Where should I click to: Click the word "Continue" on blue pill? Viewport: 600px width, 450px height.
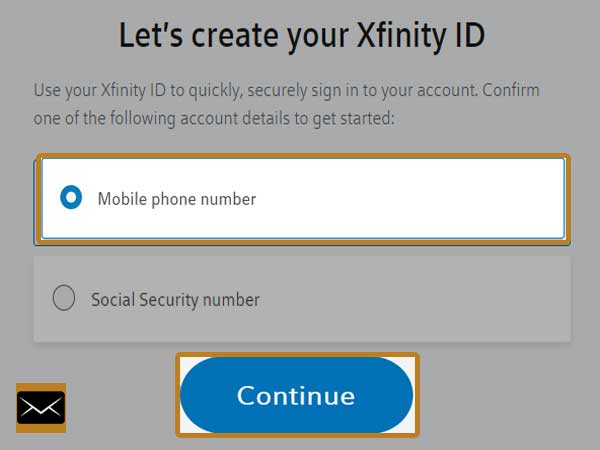[x=296, y=396]
